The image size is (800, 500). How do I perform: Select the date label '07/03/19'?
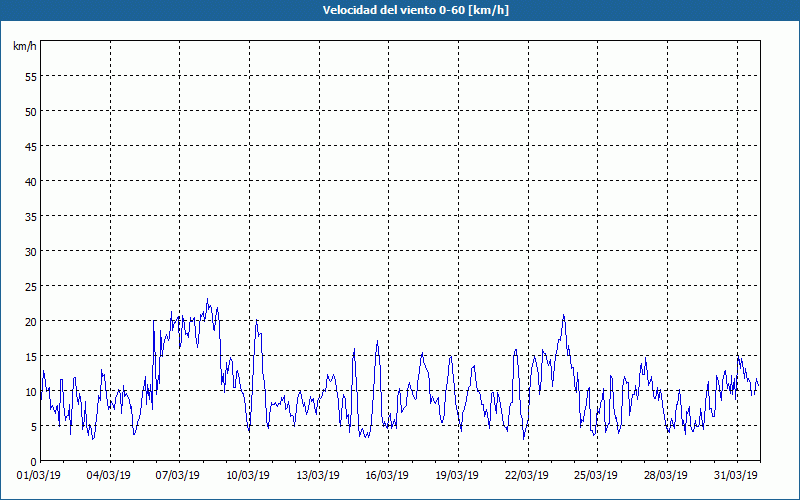click(178, 475)
